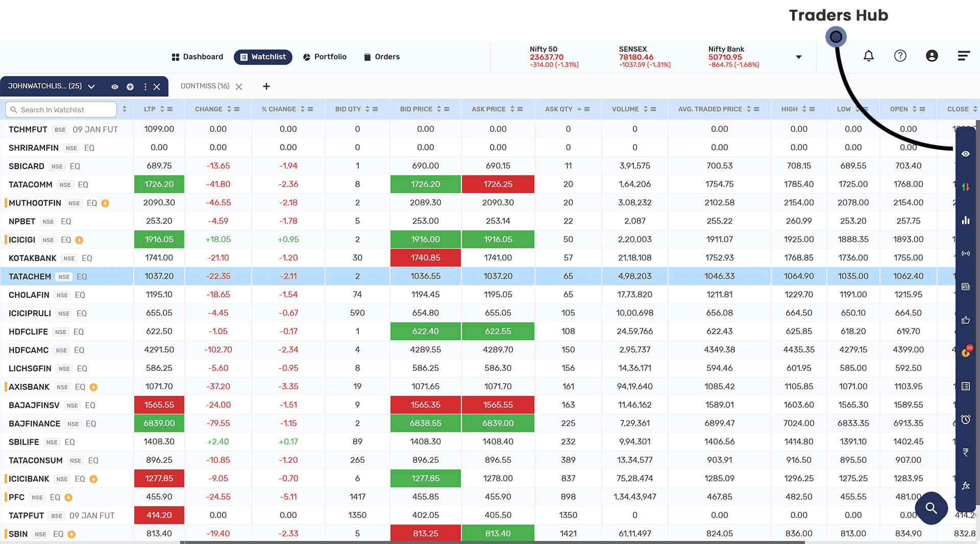Screen dimensions: 980x544
Task: Click the buy/sell arrows icon in Traders Hub sidebar
Action: point(965,187)
